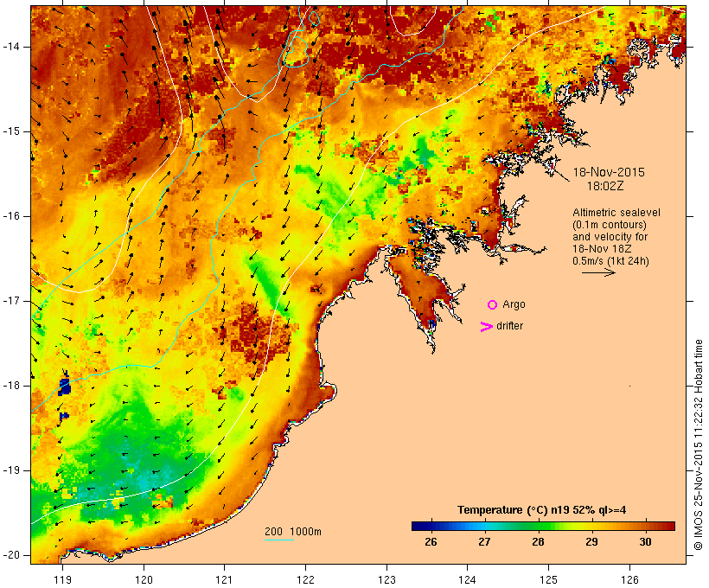Viewport: 709px width, 588px height.
Task: Click the '200 1000m' depth contour label
Action: [x=293, y=532]
